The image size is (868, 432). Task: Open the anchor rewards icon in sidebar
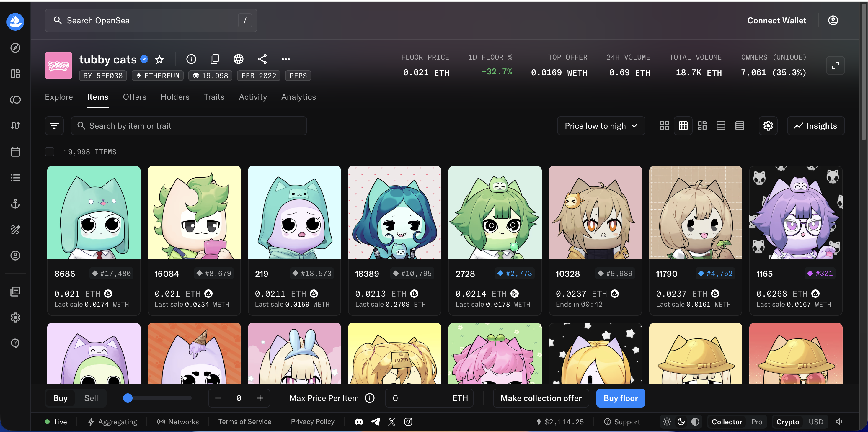(15, 203)
